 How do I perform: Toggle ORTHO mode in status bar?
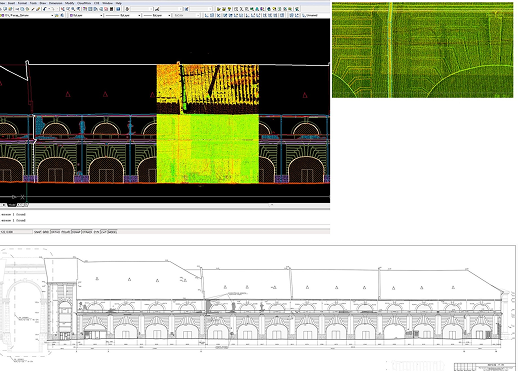click(x=55, y=232)
